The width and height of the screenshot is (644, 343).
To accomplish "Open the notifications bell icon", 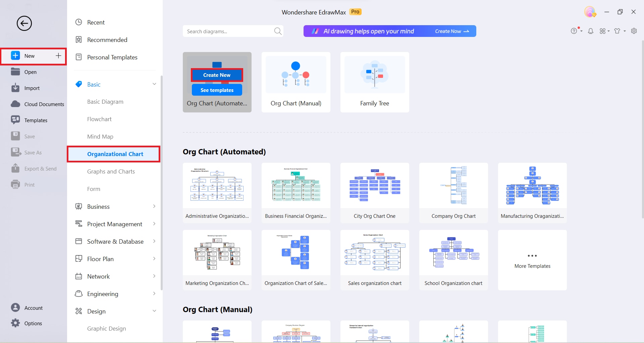I will 591,31.
